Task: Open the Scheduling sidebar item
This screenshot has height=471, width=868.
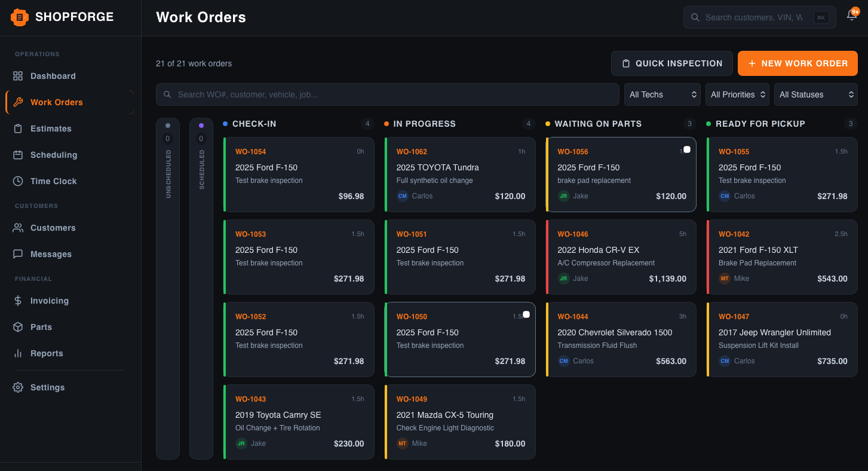Action: tap(54, 155)
